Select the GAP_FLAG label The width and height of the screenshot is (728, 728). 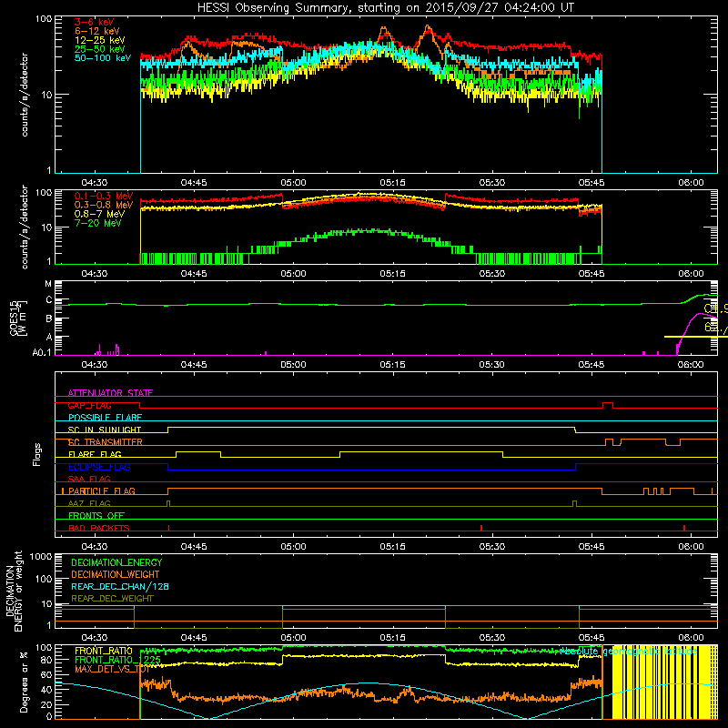pos(89,405)
